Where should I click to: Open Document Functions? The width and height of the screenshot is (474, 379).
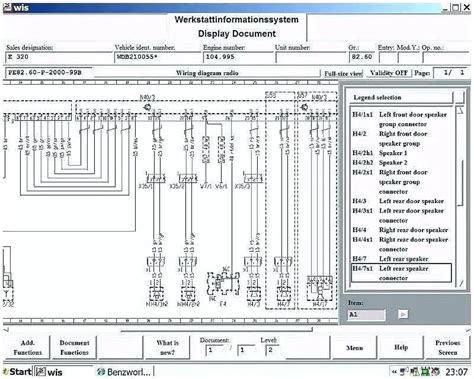pyautogui.click(x=74, y=347)
